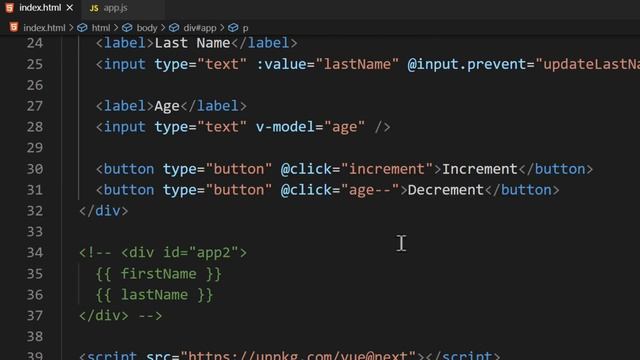Click "age--" expression on line 31
This screenshot has height=360, width=640.
point(370,190)
